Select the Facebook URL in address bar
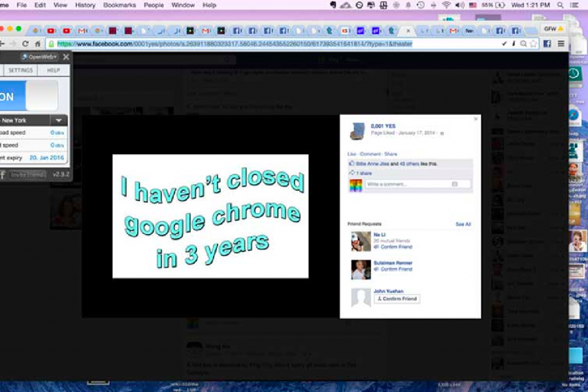The width and height of the screenshot is (588, 392). pyautogui.click(x=235, y=44)
